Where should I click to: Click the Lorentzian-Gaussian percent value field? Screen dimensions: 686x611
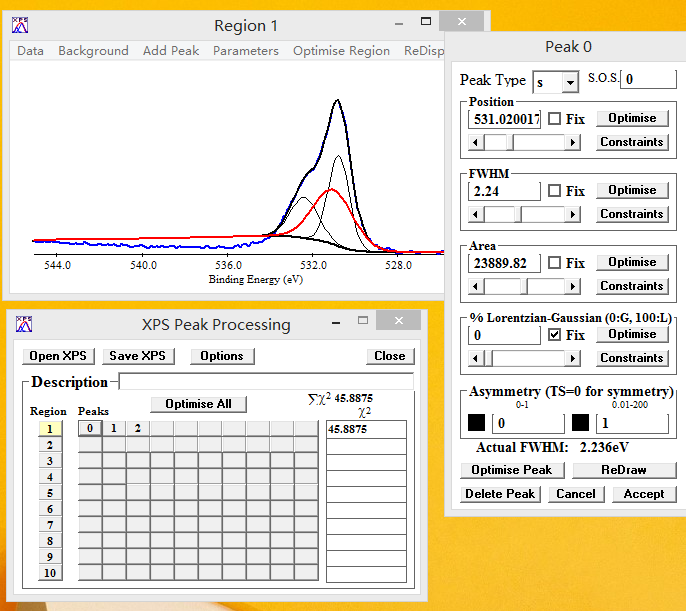click(504, 335)
